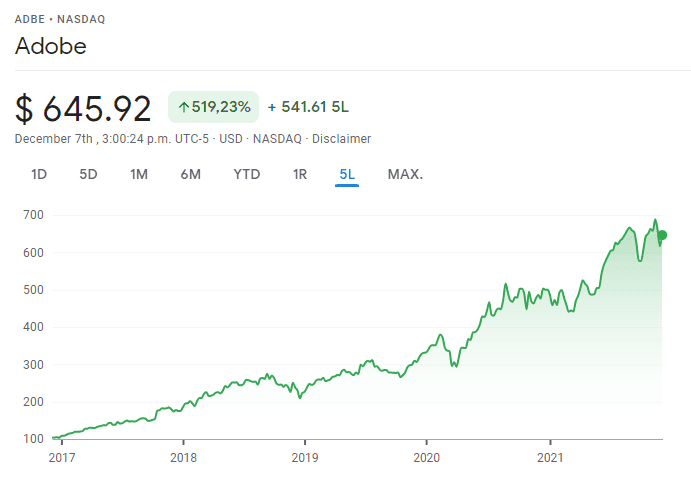Switch chart to the 1R range

(300, 174)
